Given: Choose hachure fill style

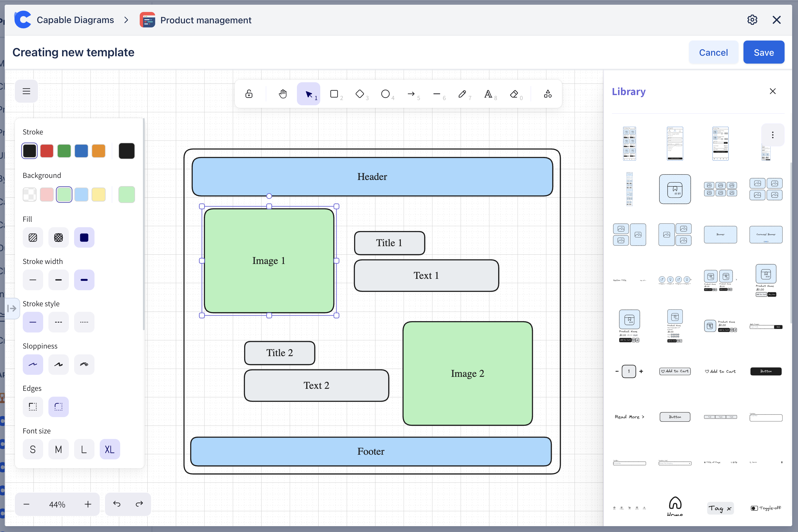Looking at the screenshot, I should (x=33, y=237).
